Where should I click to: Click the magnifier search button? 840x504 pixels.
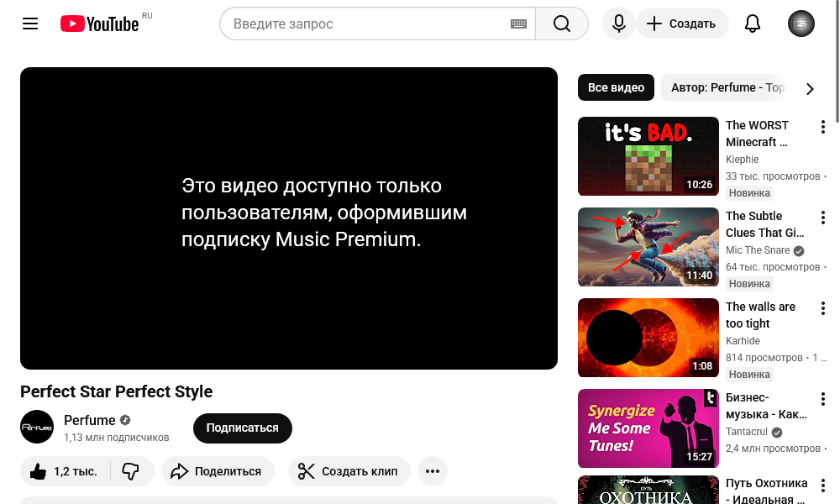(561, 24)
